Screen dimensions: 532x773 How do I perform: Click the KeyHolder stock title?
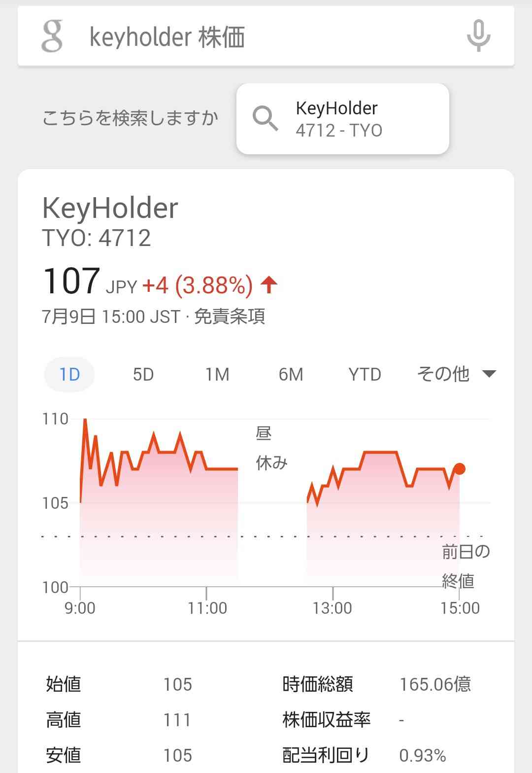[110, 208]
